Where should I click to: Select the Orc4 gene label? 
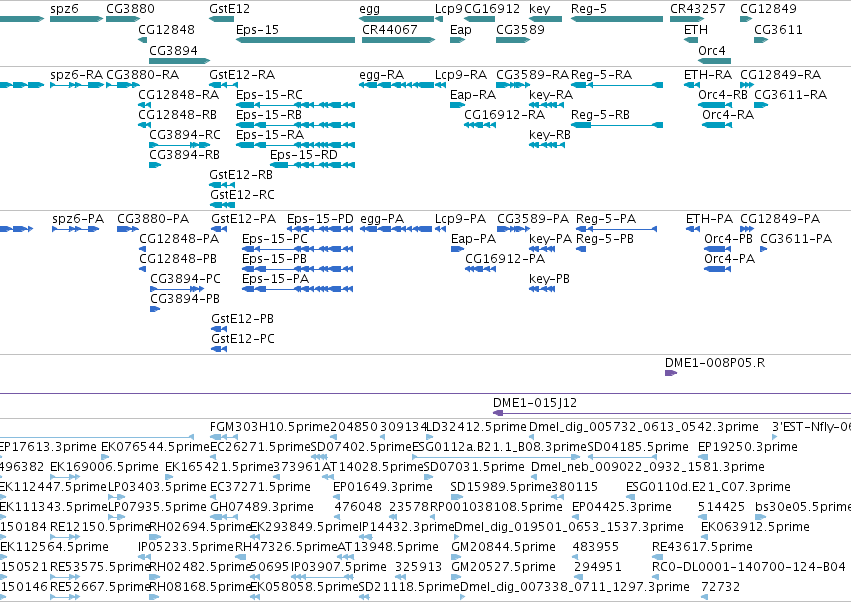[x=712, y=50]
